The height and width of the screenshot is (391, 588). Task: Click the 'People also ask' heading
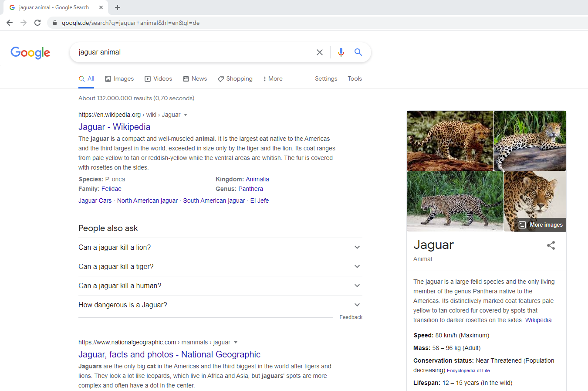coord(108,228)
